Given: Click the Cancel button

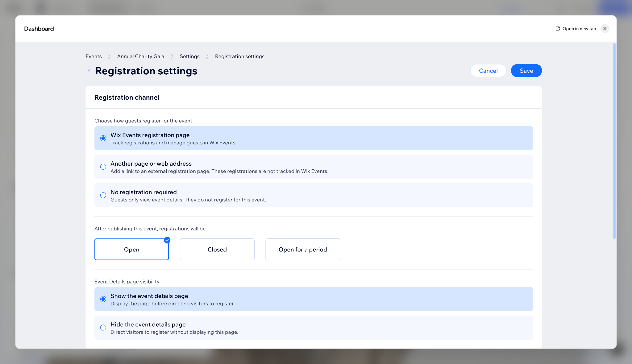Looking at the screenshot, I should pyautogui.click(x=488, y=71).
